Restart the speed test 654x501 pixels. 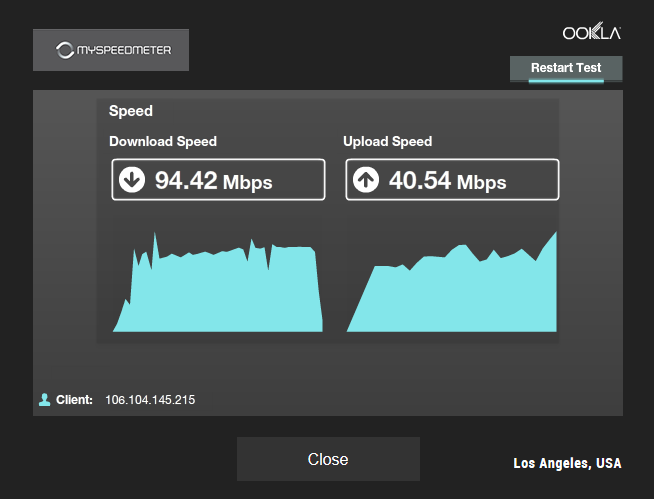click(566, 68)
